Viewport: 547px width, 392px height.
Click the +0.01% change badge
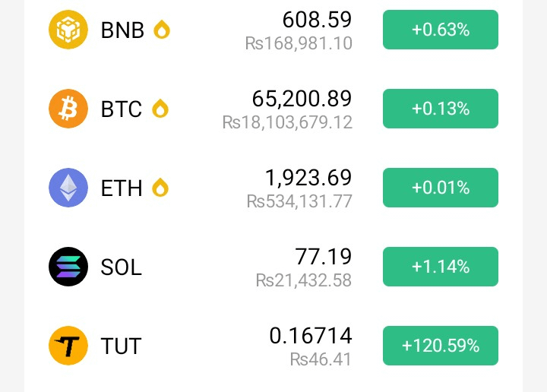pyautogui.click(x=440, y=188)
